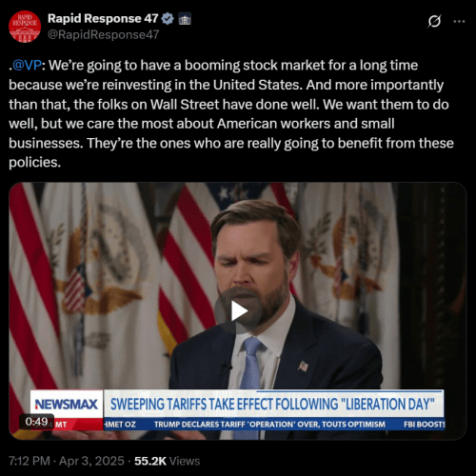Click the @RapidResponse47 handle
The image size is (476, 476).
pos(104,34)
